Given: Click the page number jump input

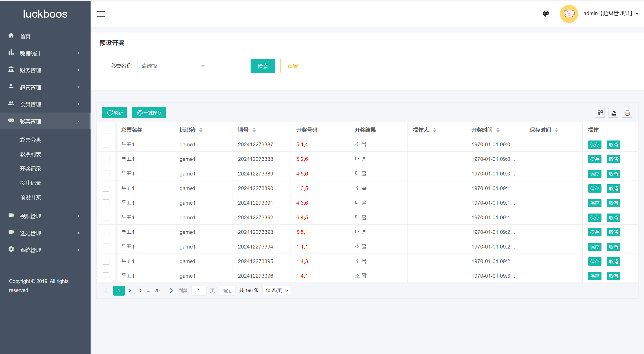Looking at the screenshot, I should (199, 291).
